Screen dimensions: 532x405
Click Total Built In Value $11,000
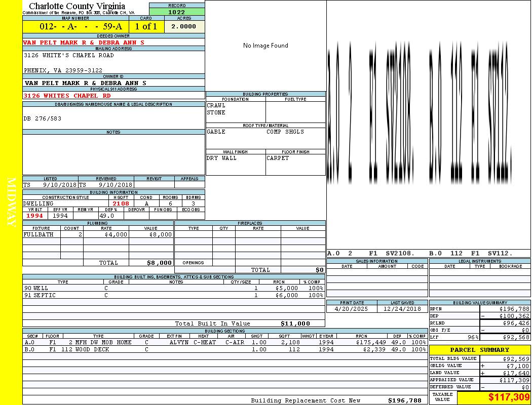295,323
